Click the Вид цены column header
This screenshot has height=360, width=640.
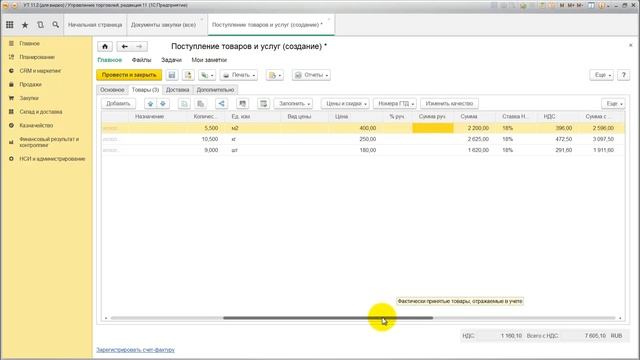click(304, 117)
